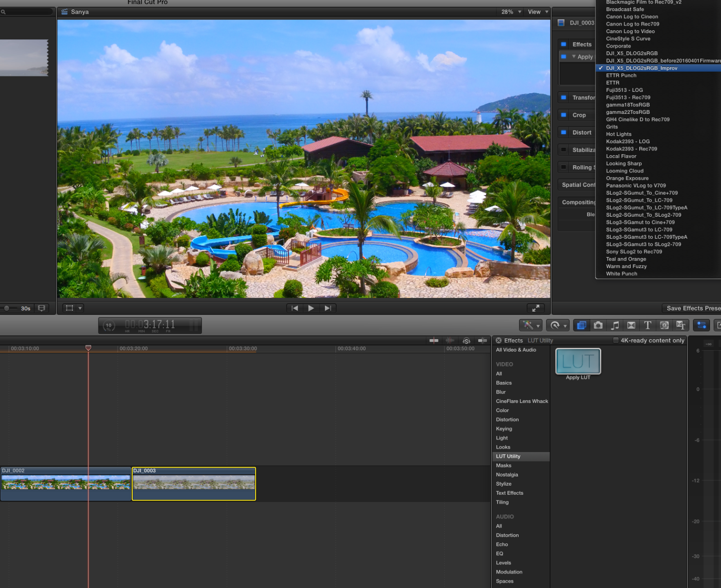Click the timecode display 3:17:11
This screenshot has width=721, height=588.
(x=150, y=325)
